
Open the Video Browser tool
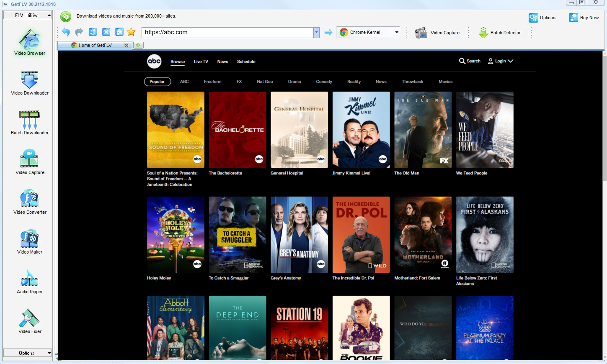pos(30,42)
